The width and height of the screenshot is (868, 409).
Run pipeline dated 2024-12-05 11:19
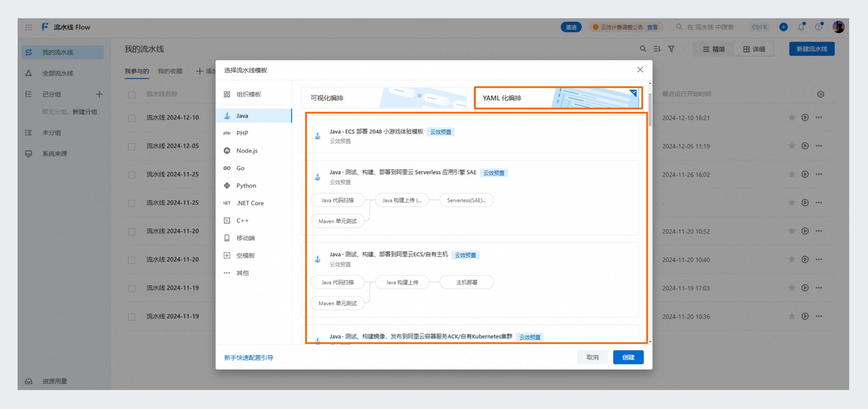[805, 146]
